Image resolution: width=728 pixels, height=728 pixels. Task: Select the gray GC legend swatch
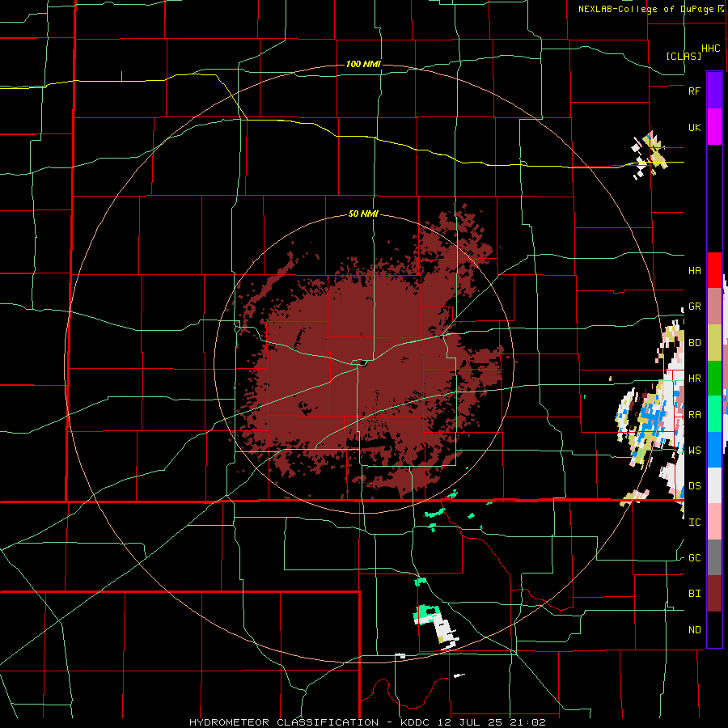pyautogui.click(x=714, y=557)
